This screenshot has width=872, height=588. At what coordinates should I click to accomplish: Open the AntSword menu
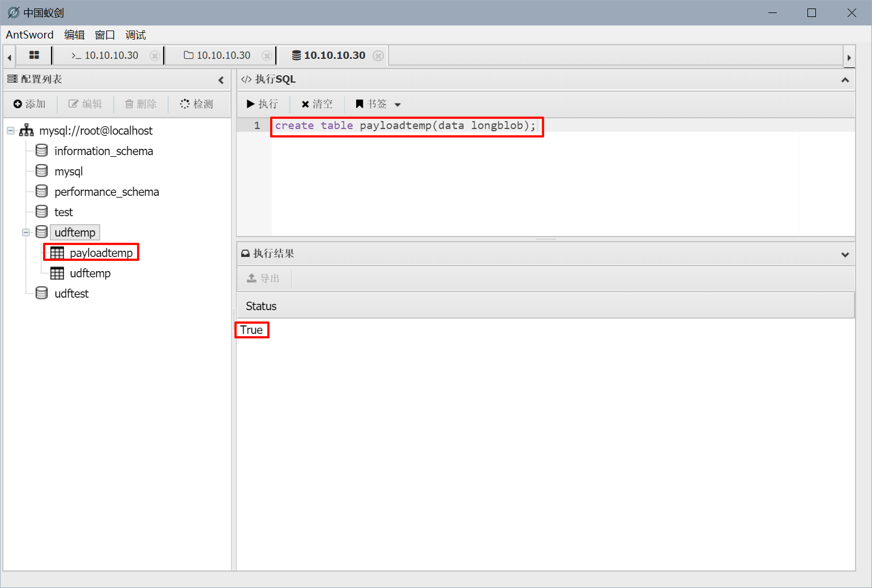pos(29,35)
